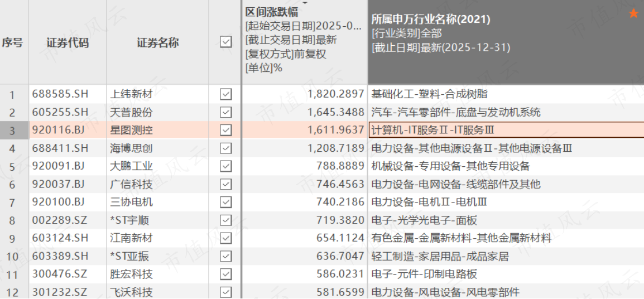Click the security name 广信科技
The image size is (644, 299).
click(x=132, y=184)
